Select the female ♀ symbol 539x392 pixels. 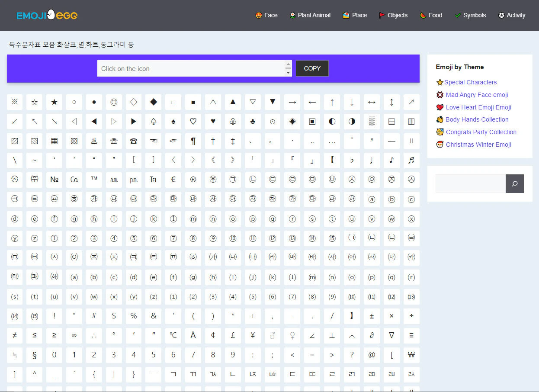click(x=292, y=335)
